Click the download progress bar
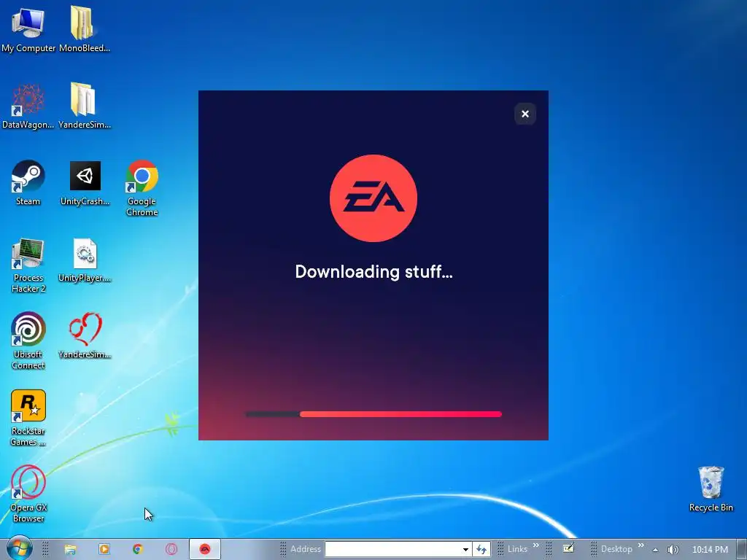The image size is (747, 560). 373,414
